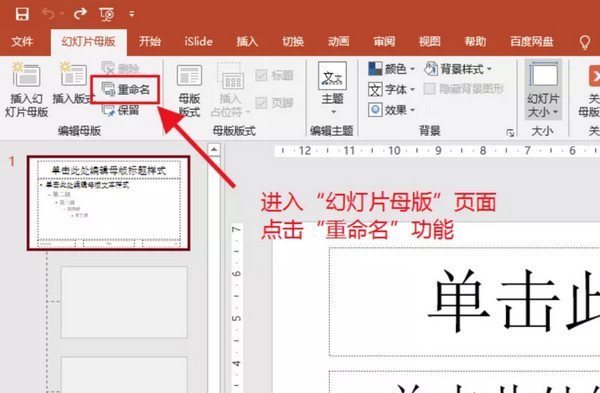The image size is (600, 393).
Task: Toggle the 标题 checkbox
Action: pos(274,75)
